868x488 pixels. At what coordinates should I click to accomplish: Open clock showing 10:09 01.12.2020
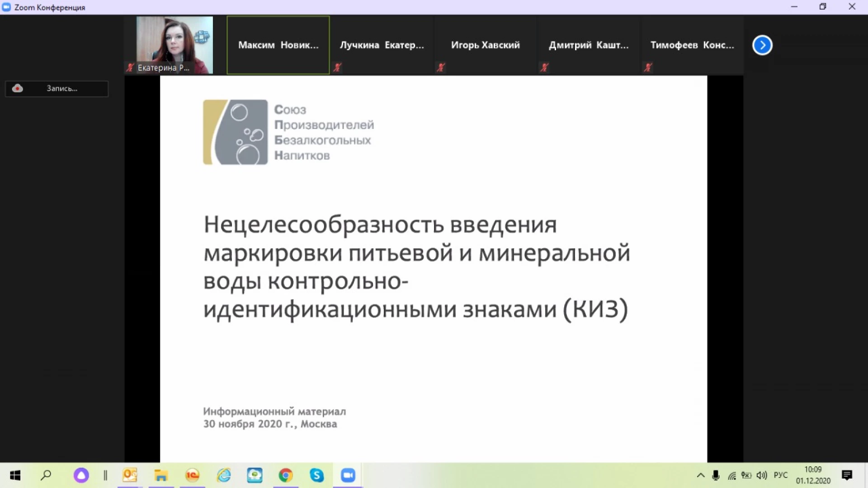(x=813, y=475)
